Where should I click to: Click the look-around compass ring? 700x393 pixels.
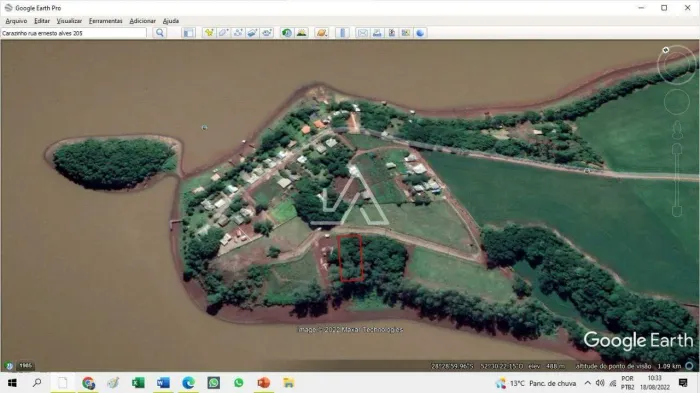click(677, 65)
